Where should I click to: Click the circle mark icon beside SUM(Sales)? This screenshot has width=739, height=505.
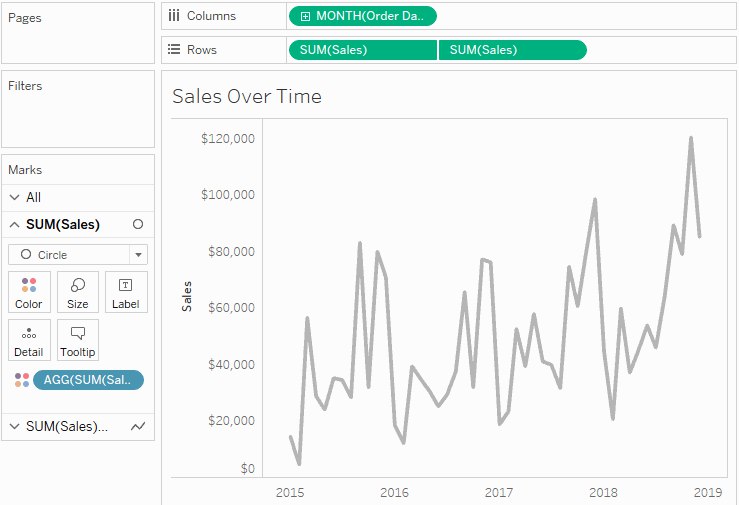point(138,224)
